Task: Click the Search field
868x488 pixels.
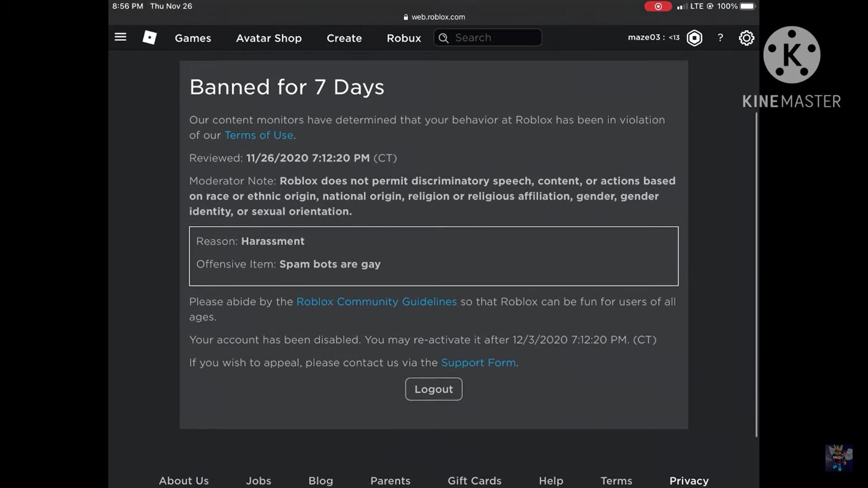Action: click(x=488, y=38)
